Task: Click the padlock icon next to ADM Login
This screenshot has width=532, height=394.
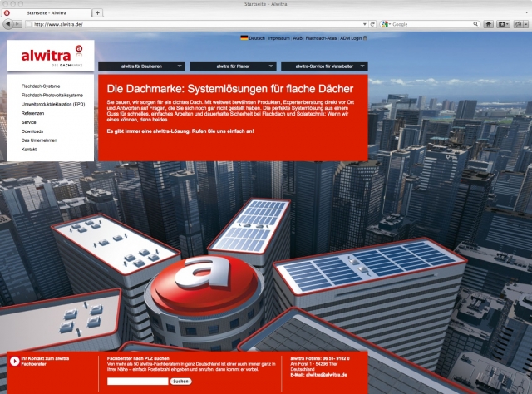Action: pos(365,38)
